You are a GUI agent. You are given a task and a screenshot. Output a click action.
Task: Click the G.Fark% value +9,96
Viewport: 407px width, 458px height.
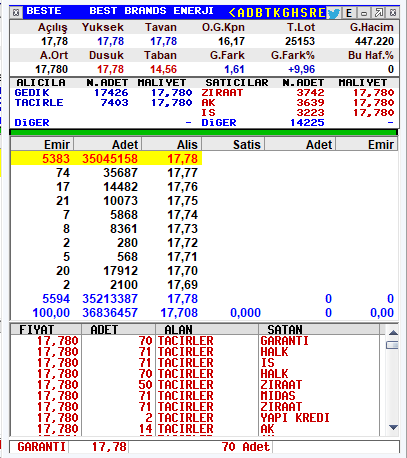[x=302, y=69]
